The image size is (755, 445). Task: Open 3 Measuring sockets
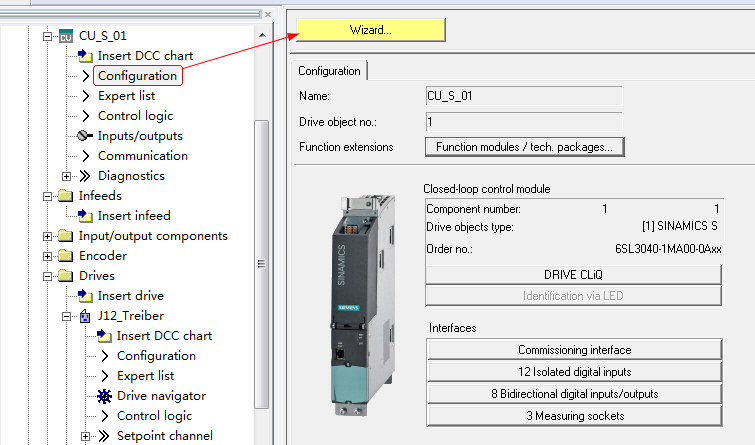pos(574,416)
